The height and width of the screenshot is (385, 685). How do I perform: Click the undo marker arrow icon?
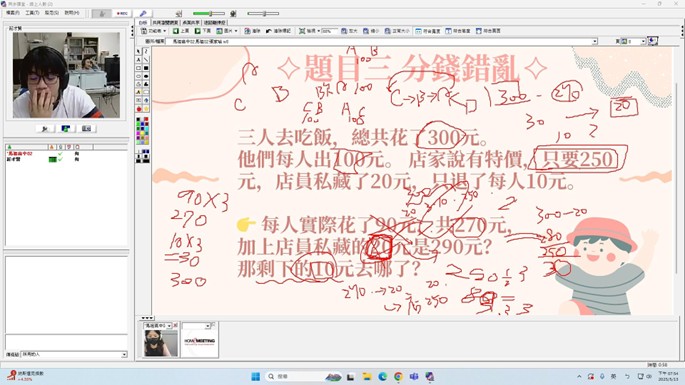(278, 31)
